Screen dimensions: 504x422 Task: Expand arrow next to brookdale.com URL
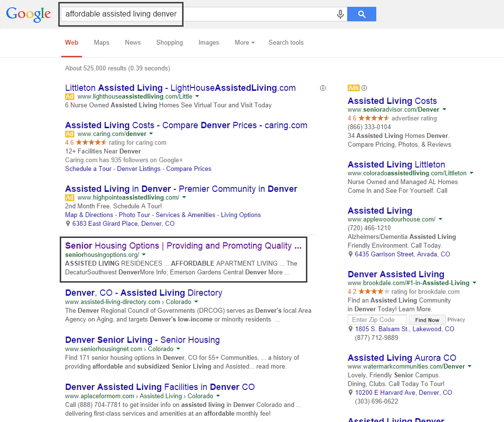(474, 283)
